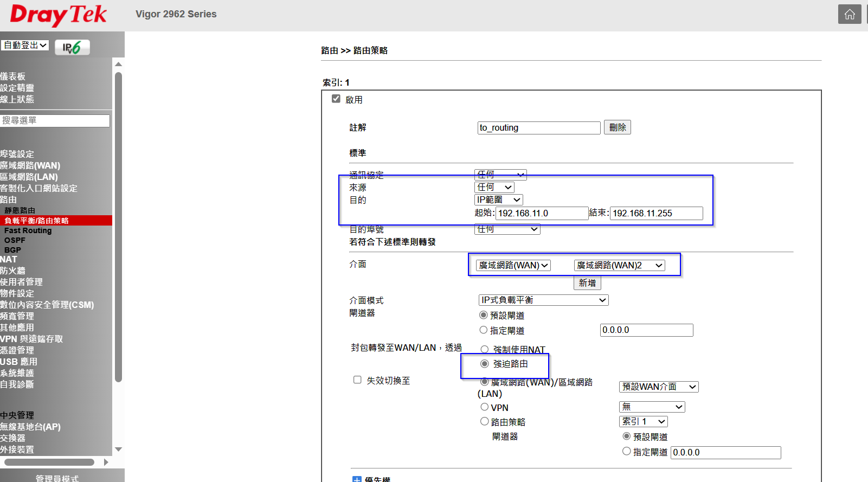Click sidebar scroll down arrow
The height and width of the screenshot is (482, 868).
click(x=118, y=449)
